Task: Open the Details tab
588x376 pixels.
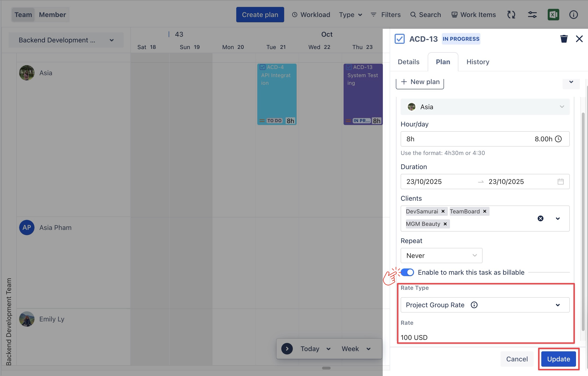Action: point(409,62)
